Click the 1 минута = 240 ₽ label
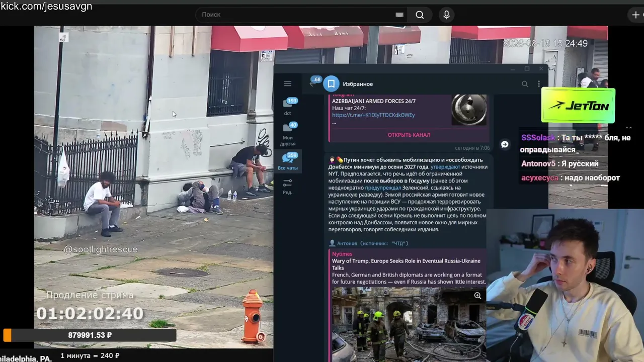Screen dimensions: 644x362 (x=90, y=356)
